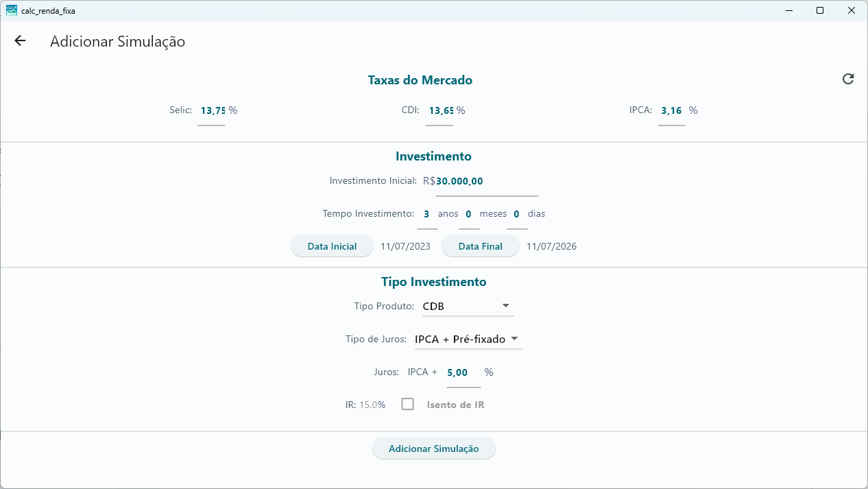Screen dimensions: 868x489
Task: Minimize the calc_renda_fixa window
Action: (x=788, y=10)
